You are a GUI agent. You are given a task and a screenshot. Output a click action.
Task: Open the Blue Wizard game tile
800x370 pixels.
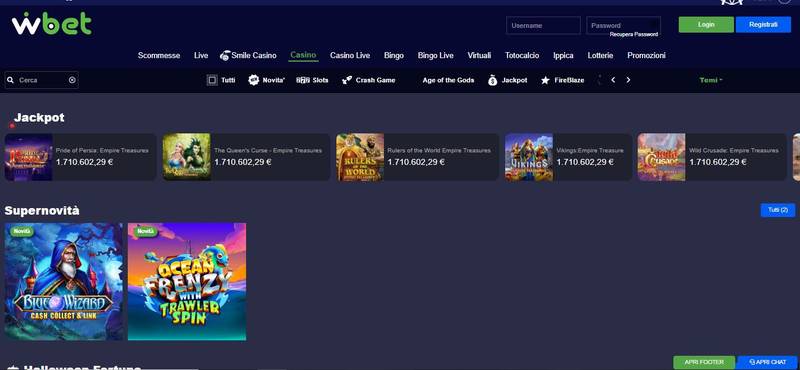pos(64,282)
